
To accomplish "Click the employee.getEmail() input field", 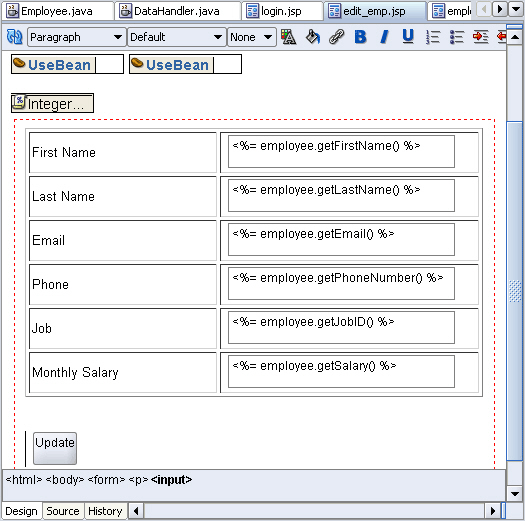I will point(341,239).
